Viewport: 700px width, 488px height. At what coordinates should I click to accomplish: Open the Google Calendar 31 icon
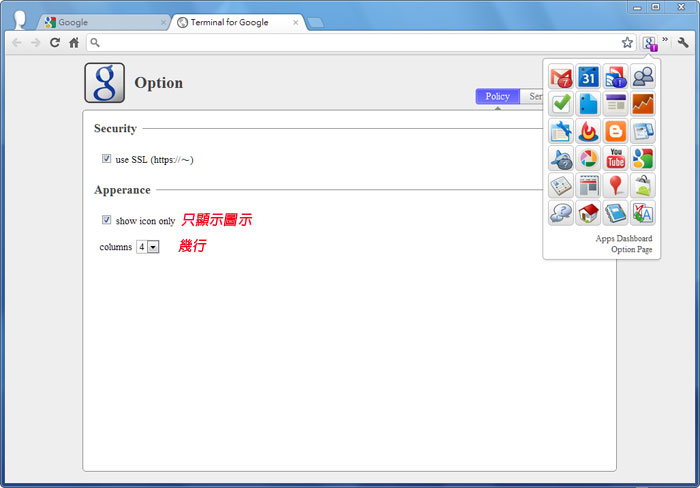(588, 77)
